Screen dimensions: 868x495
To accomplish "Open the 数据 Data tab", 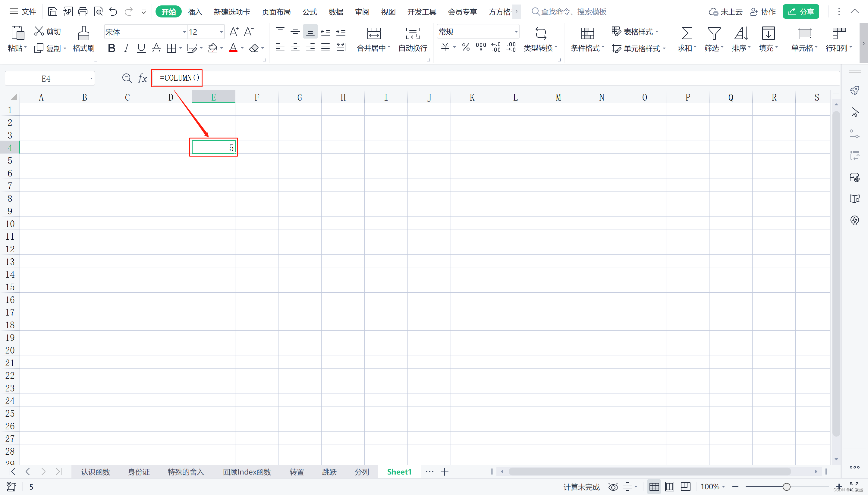I will pyautogui.click(x=336, y=12).
